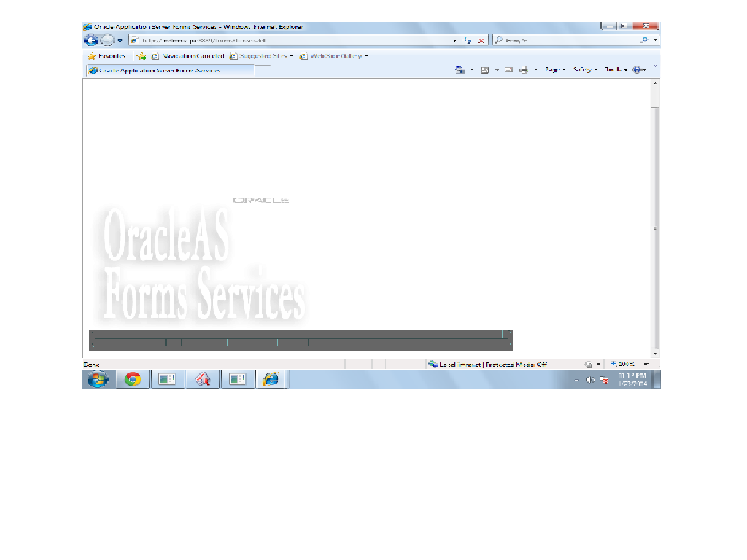Click into the address bar URL field
Screen dimensions: 747x560
(x=290, y=41)
